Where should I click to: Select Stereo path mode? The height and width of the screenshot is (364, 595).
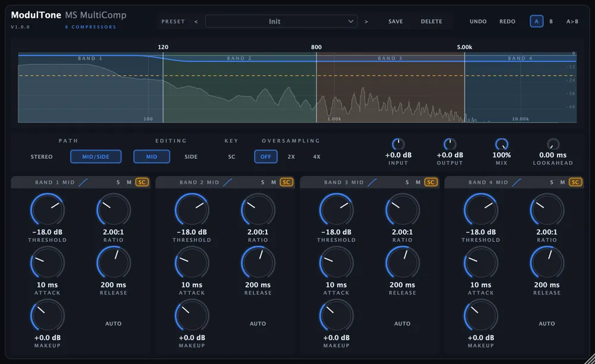42,156
